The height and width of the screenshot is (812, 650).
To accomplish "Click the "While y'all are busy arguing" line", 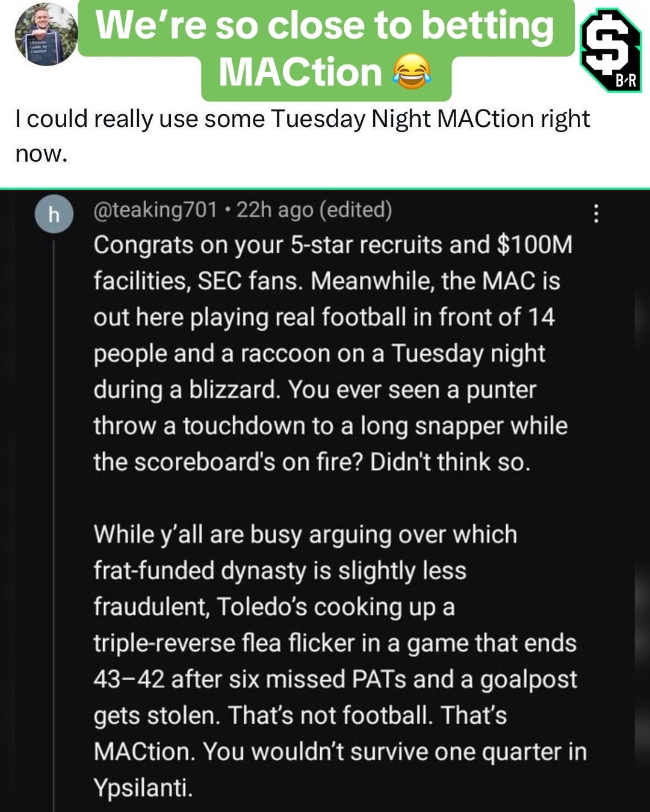I will click(x=305, y=534).
